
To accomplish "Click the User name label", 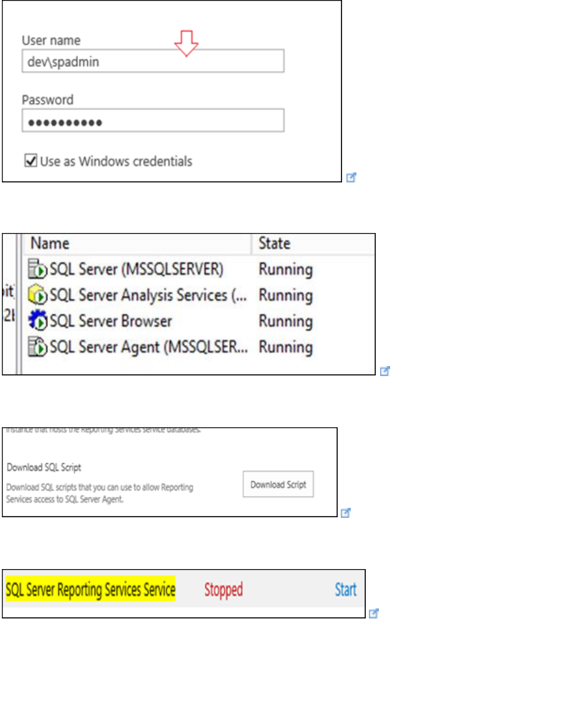I will (51, 41).
